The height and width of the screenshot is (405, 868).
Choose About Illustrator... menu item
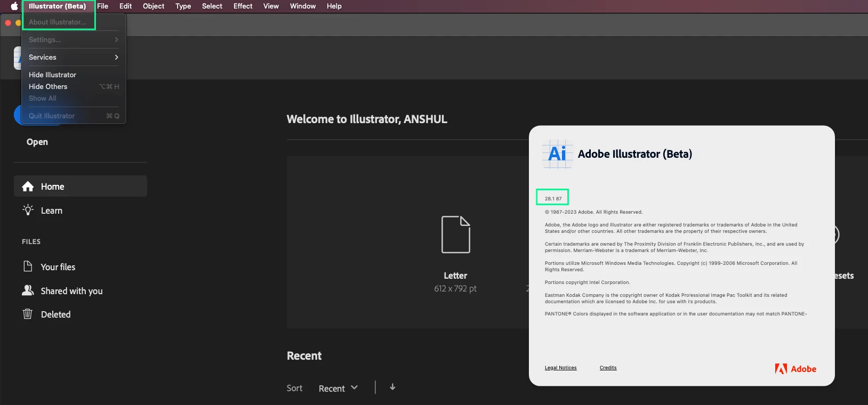coord(74,22)
